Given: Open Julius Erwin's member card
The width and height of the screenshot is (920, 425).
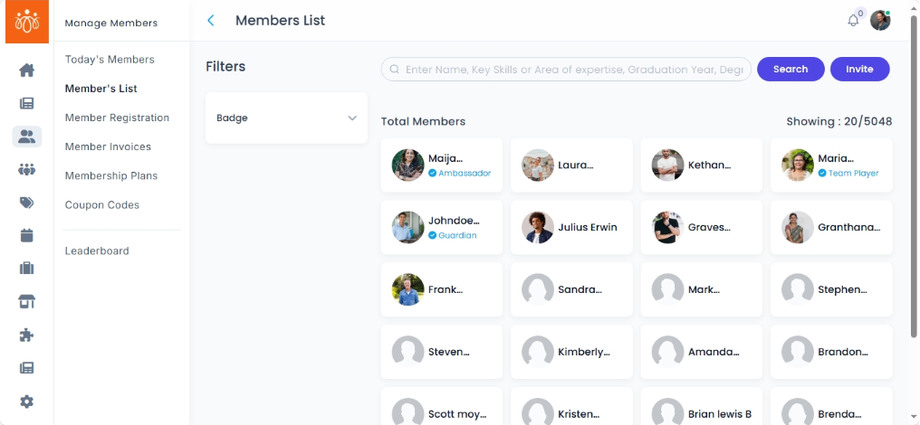Looking at the screenshot, I should point(571,227).
